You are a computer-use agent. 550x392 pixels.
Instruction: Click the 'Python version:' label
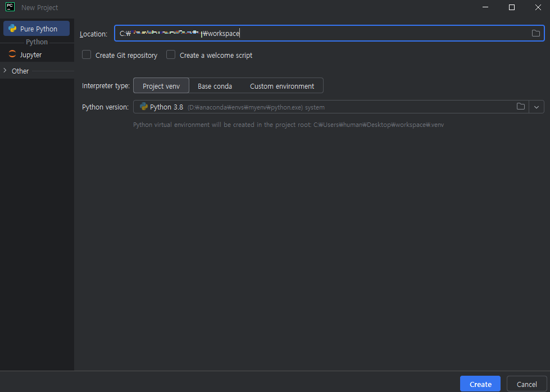105,107
